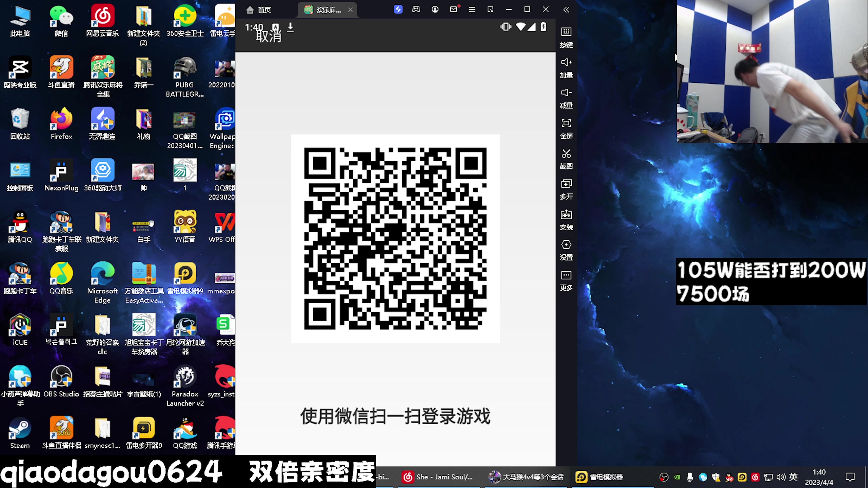Open 更多 more options in sidebar
Screen dimensions: 868x488
pos(566,281)
